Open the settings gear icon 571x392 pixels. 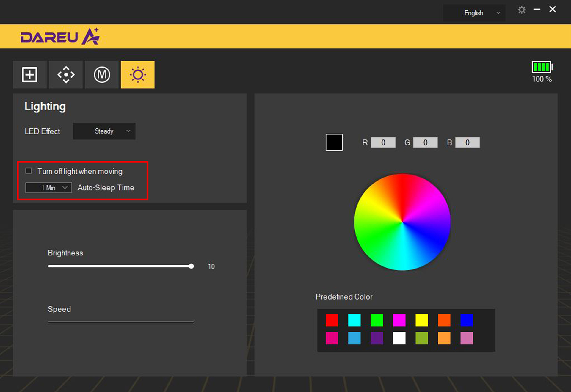(x=522, y=10)
